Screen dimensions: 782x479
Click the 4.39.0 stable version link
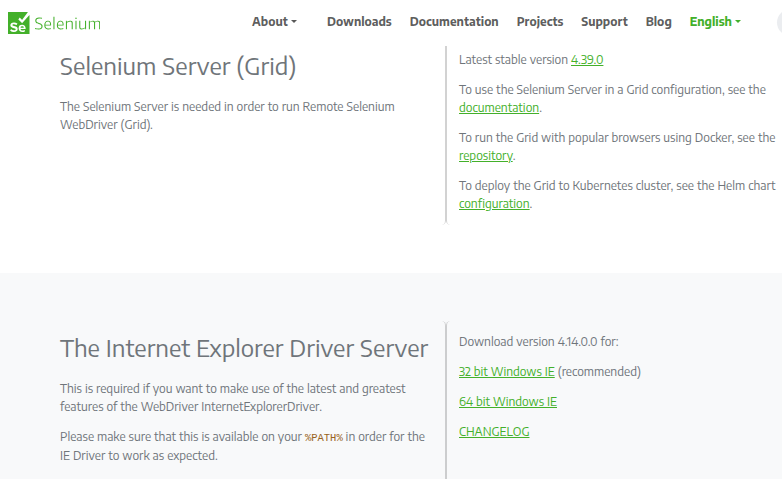pyautogui.click(x=587, y=60)
